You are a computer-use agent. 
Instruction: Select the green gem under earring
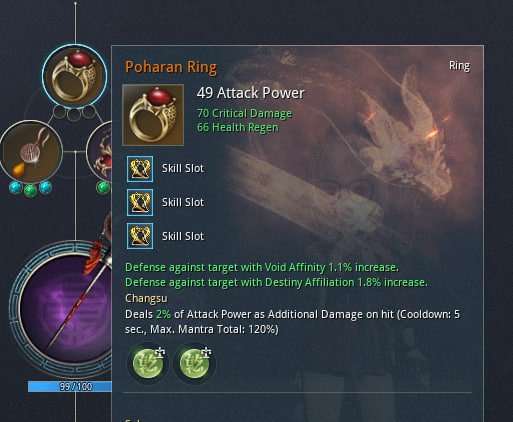tap(30, 191)
